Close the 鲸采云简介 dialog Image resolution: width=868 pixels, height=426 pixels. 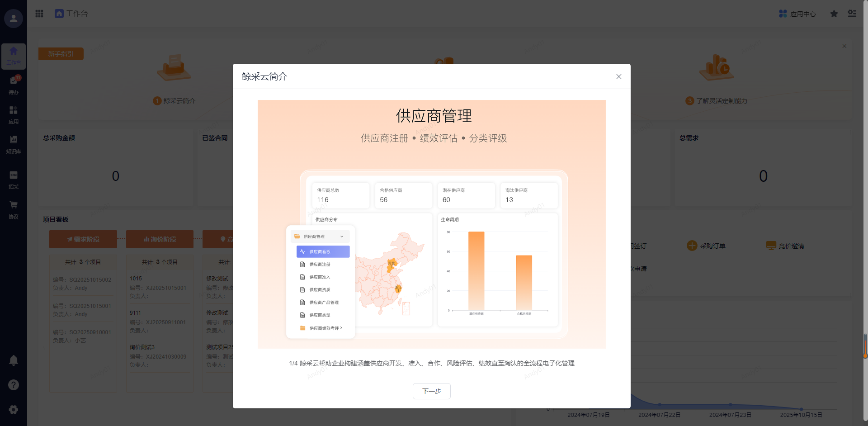click(619, 76)
